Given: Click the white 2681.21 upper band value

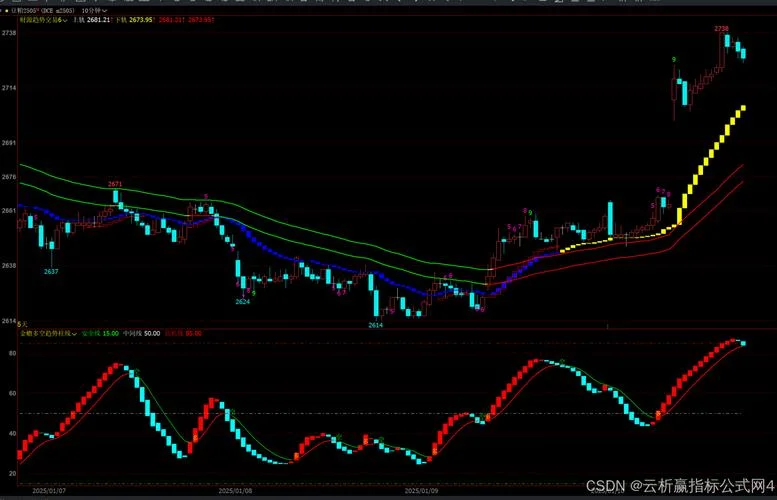Looking at the screenshot, I should click(x=98, y=20).
